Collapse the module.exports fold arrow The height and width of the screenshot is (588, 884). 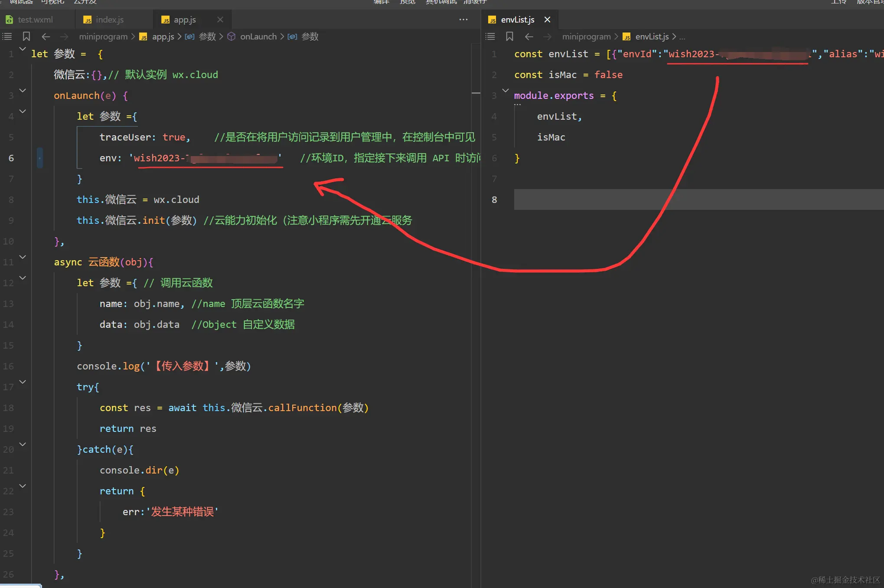pyautogui.click(x=506, y=91)
